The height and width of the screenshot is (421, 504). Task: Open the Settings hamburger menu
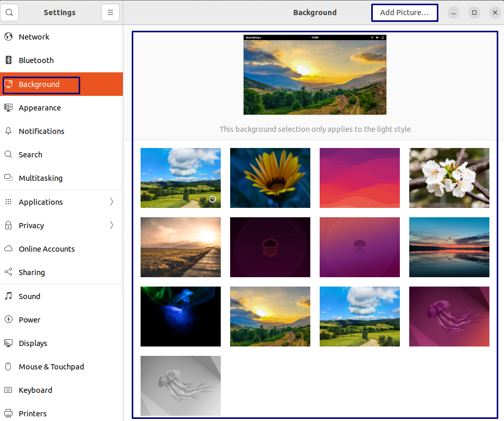tap(110, 13)
